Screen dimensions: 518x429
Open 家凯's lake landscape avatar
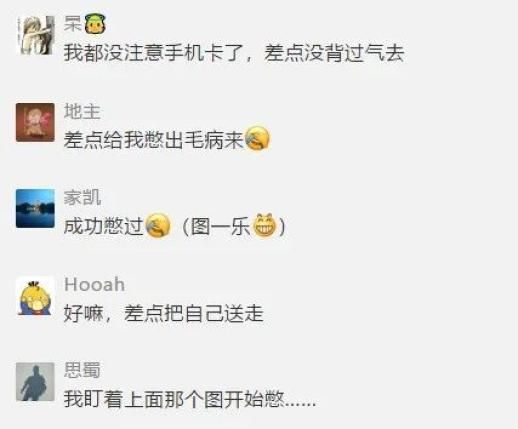[x=35, y=208]
